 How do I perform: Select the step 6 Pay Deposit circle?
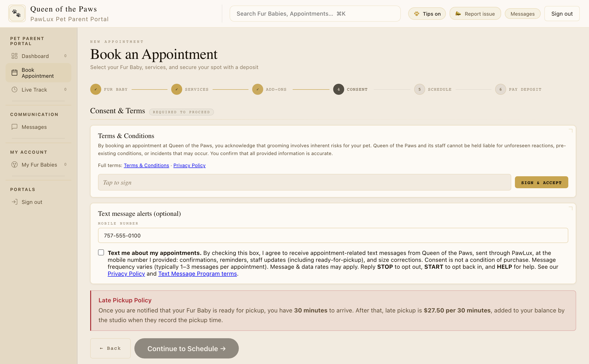tap(500, 89)
